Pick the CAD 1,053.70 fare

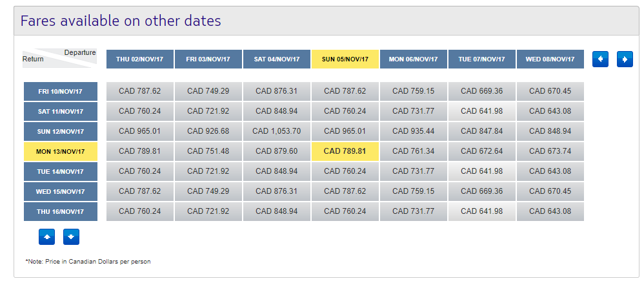click(277, 132)
